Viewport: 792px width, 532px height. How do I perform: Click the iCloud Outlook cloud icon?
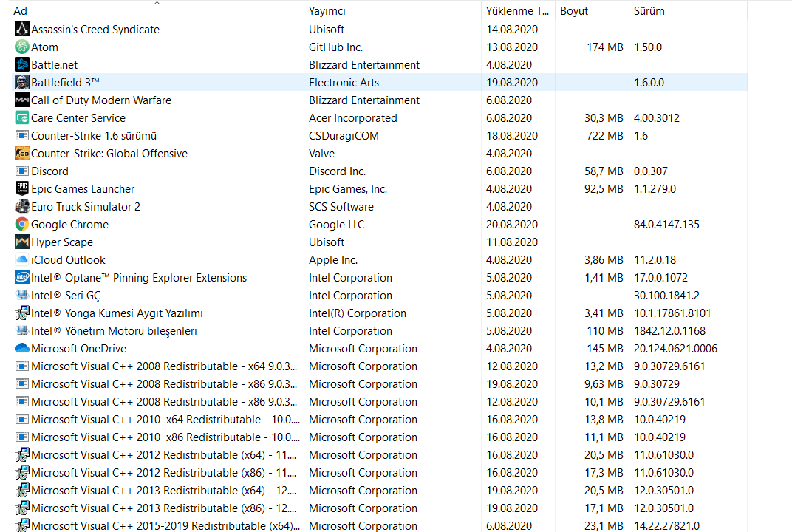click(x=21, y=259)
